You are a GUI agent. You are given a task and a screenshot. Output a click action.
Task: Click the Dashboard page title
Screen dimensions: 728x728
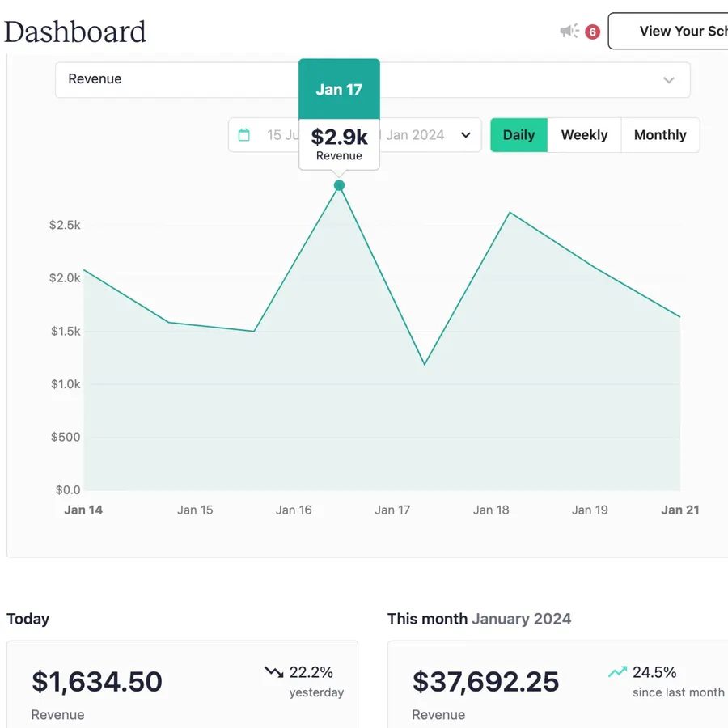[75, 32]
